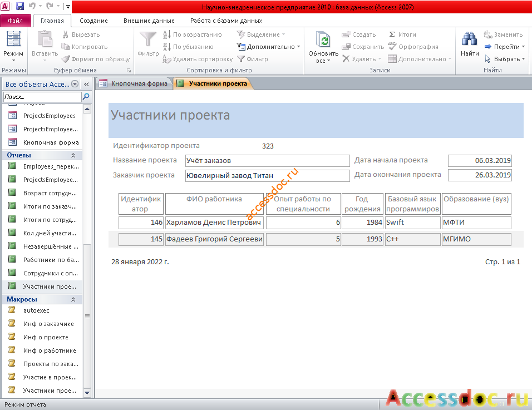Image resolution: width=532 pixels, height=410 pixels.
Task: Click the Название проекта field Учёт заказов
Action: [267, 161]
